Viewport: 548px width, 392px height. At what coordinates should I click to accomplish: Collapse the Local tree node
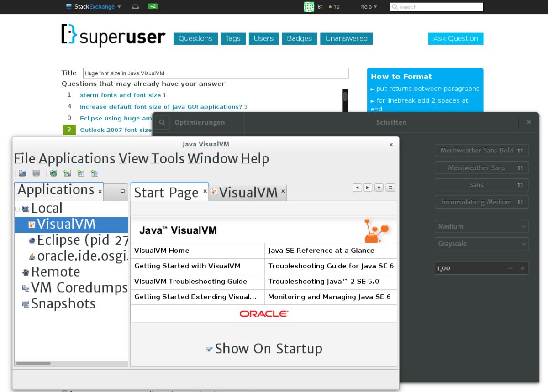(x=17, y=209)
